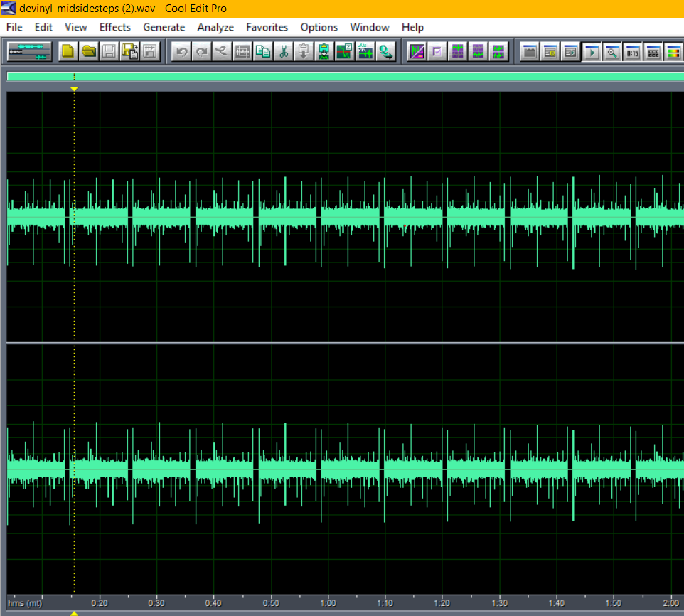The height and width of the screenshot is (616, 684).
Task: Open the Edit menu
Action: tap(43, 28)
